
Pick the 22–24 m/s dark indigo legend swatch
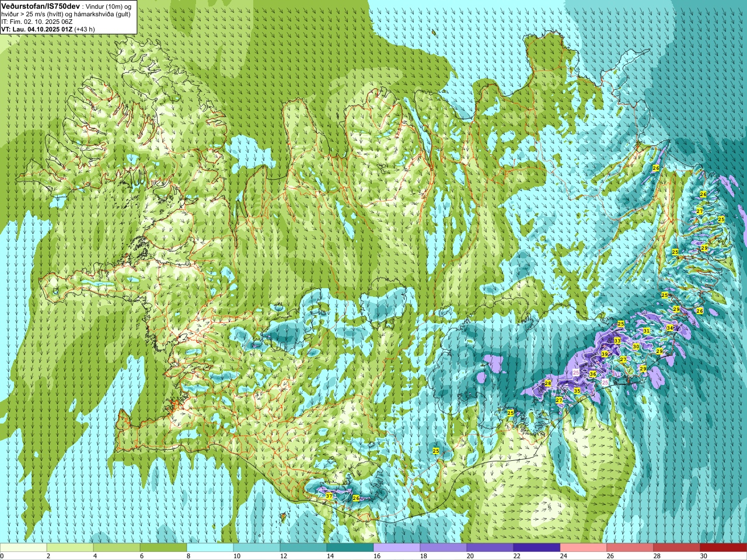tap(537, 548)
